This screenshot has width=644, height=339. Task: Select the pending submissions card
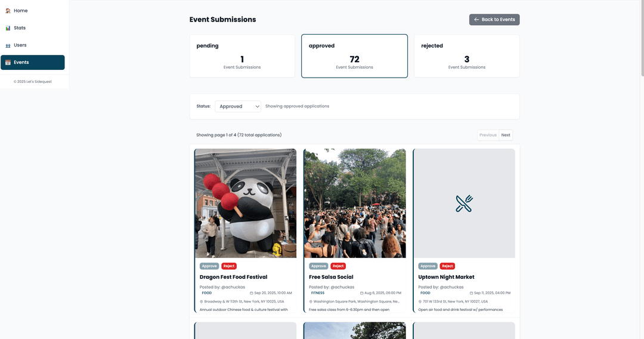[x=242, y=56]
